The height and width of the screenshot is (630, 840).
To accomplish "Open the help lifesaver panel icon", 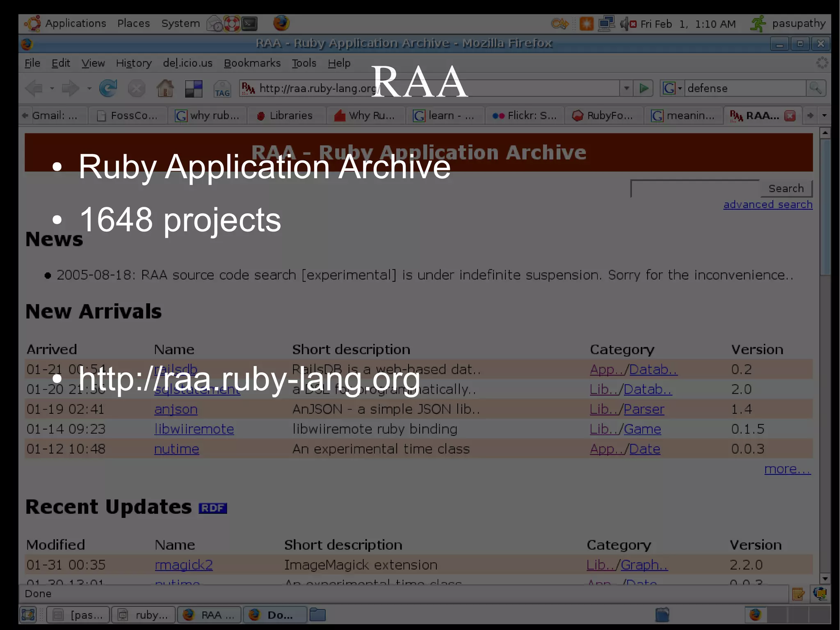I will click(x=232, y=24).
